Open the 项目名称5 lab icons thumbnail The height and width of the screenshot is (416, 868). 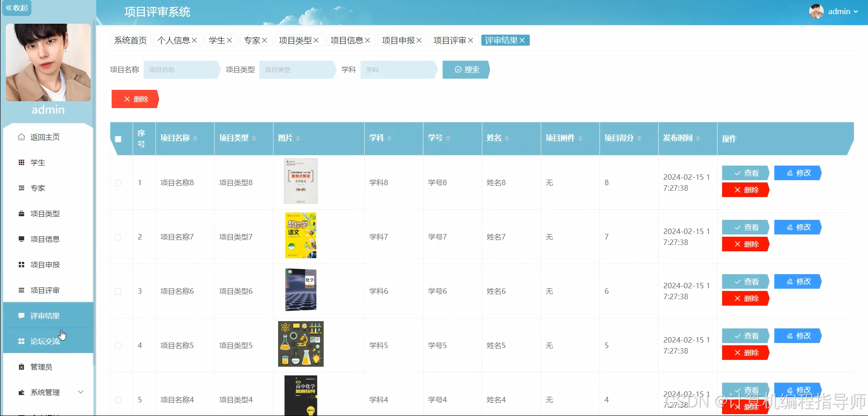301,344
